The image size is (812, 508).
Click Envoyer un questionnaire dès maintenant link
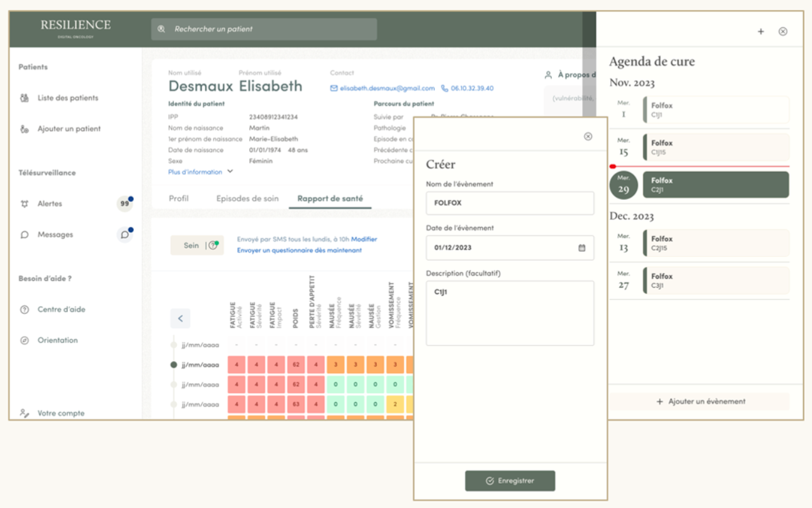[x=299, y=251]
